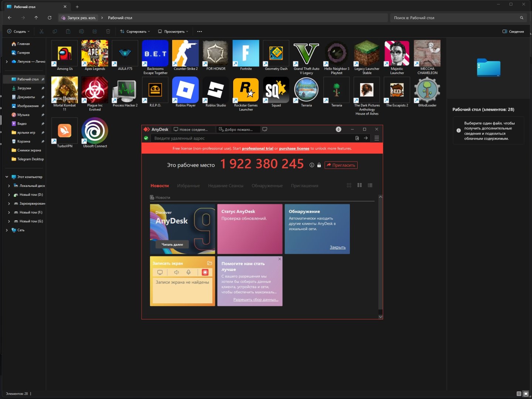
Task: Open the Обнаруженные tab in AnyDesk
Action: 267,186
